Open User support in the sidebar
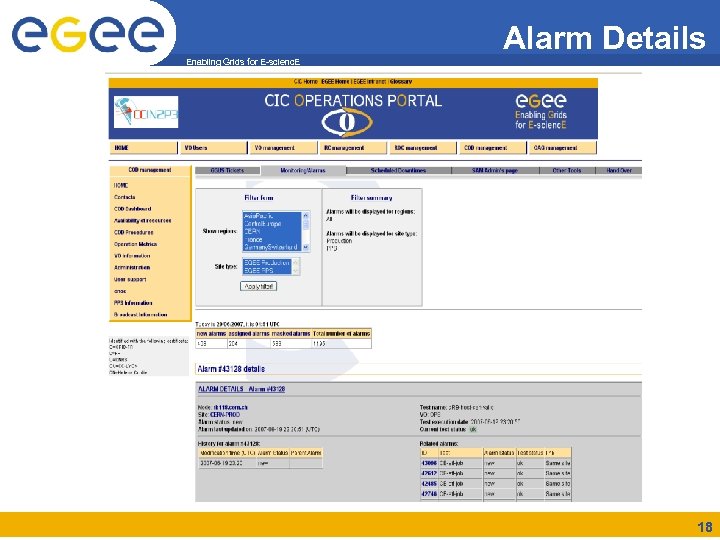Image resolution: width=720 pixels, height=540 pixels. pyautogui.click(x=130, y=279)
